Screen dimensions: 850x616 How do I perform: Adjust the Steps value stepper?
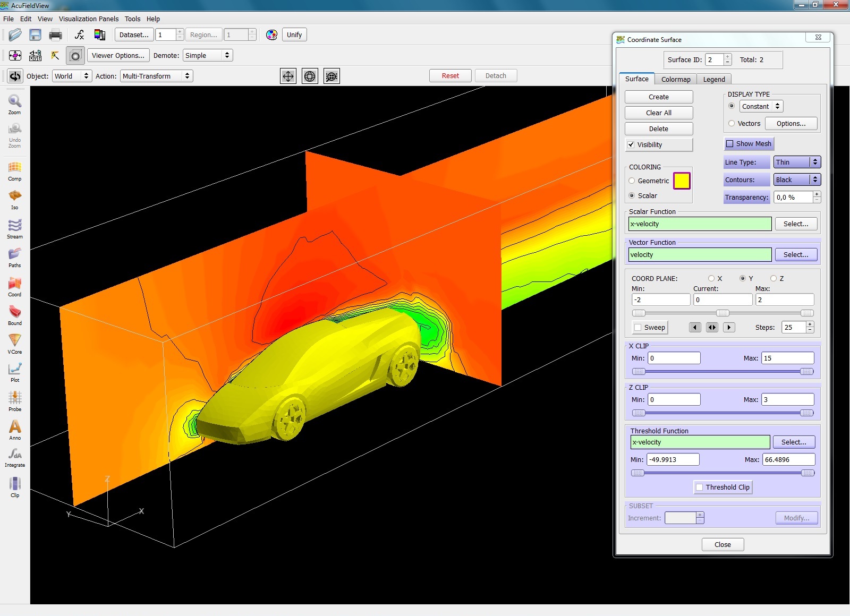coord(810,328)
